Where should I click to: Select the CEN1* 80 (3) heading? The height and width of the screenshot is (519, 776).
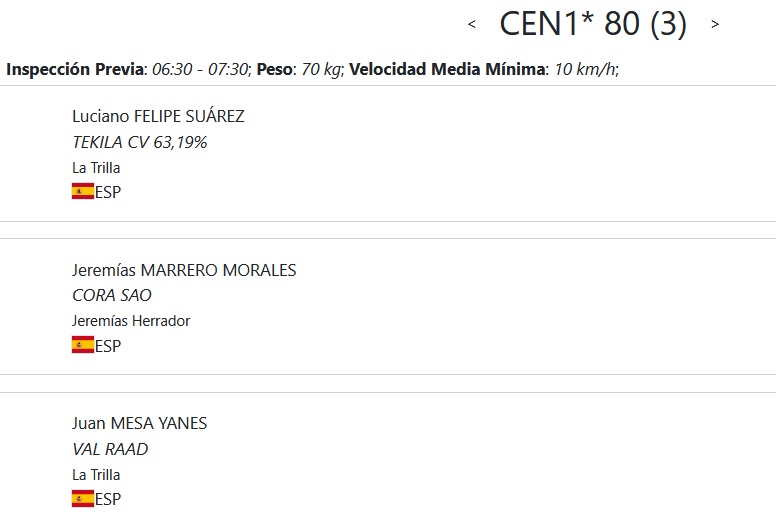click(593, 24)
